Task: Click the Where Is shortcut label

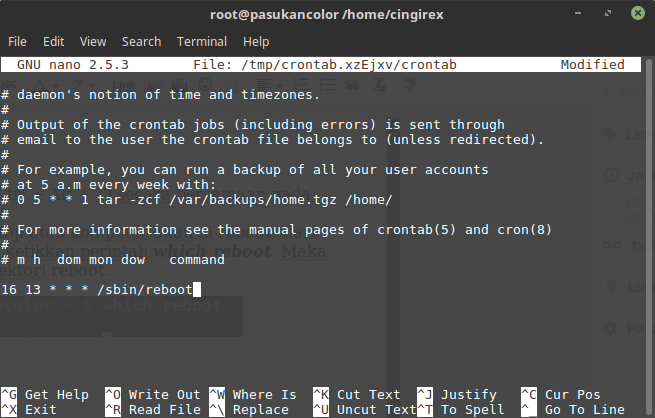Action: tap(264, 395)
